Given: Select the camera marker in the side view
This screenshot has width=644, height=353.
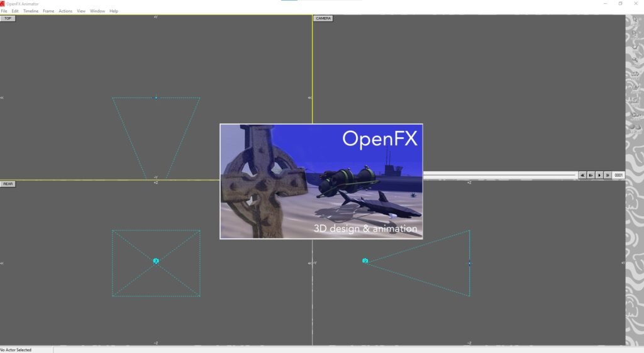Looking at the screenshot, I should tap(365, 261).
